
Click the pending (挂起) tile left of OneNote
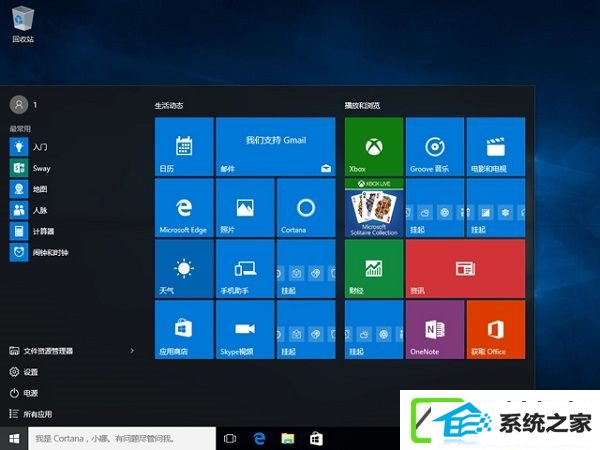coord(374,329)
